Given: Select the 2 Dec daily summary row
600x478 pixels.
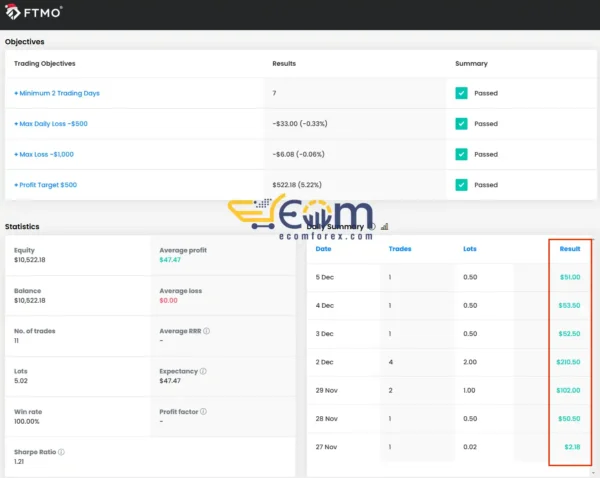Looking at the screenshot, I should pos(450,360).
